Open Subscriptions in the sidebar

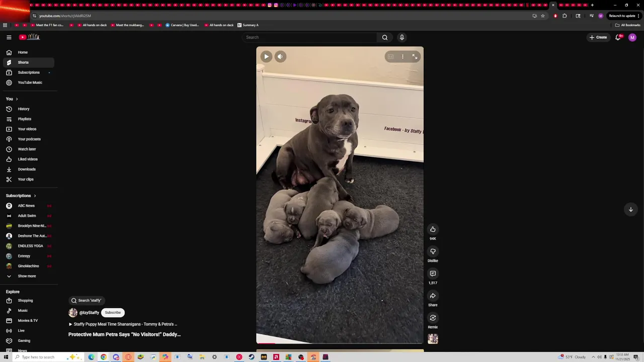(28, 72)
